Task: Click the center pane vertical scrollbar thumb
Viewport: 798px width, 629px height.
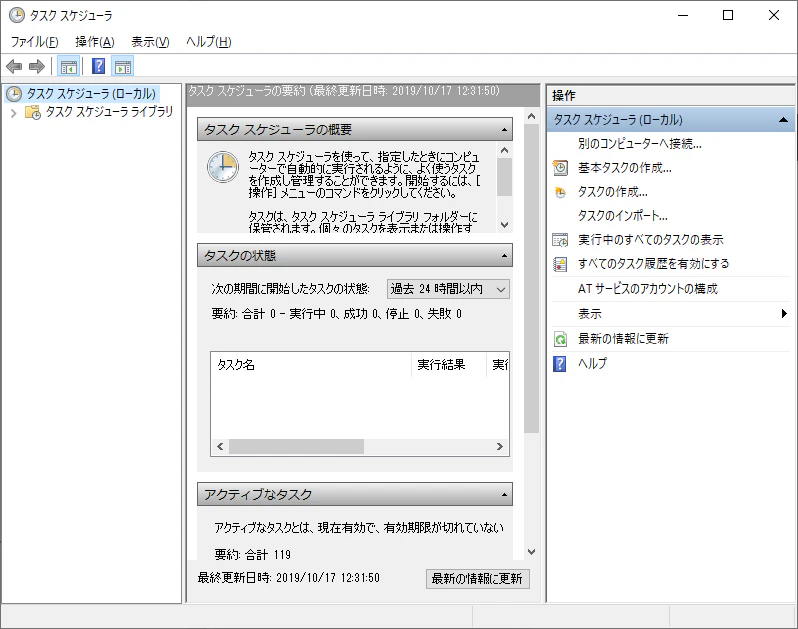Action: coord(531,279)
